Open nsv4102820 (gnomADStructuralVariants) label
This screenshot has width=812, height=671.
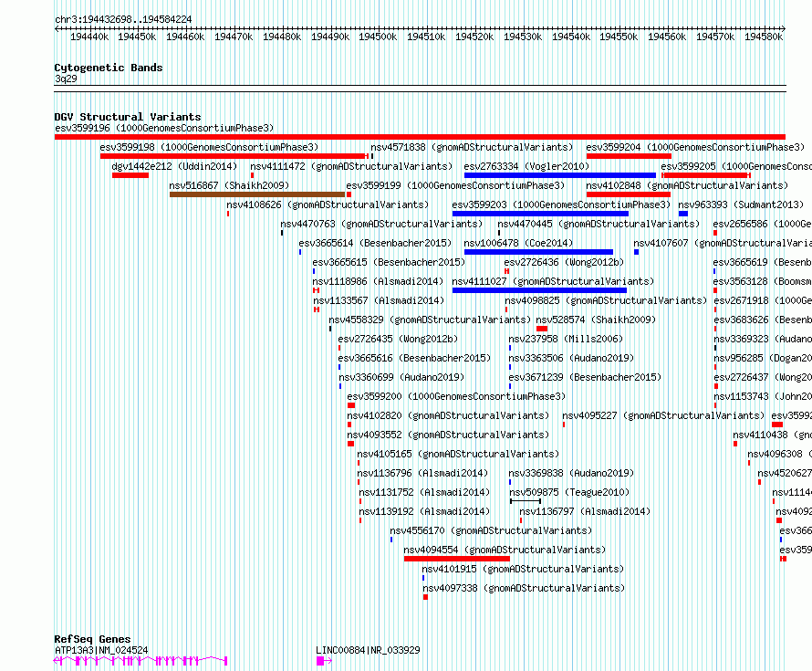click(448, 415)
